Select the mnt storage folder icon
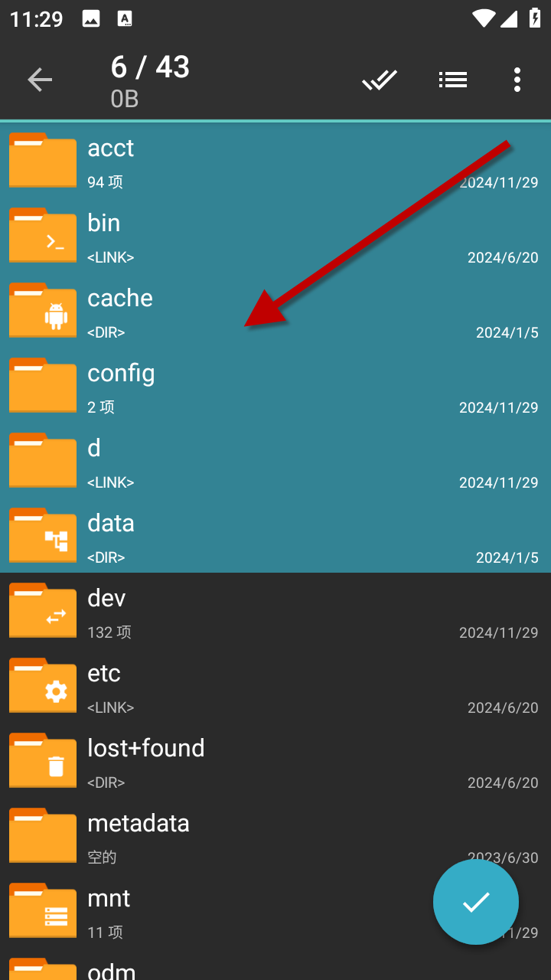The height and width of the screenshot is (980, 551). click(x=43, y=910)
